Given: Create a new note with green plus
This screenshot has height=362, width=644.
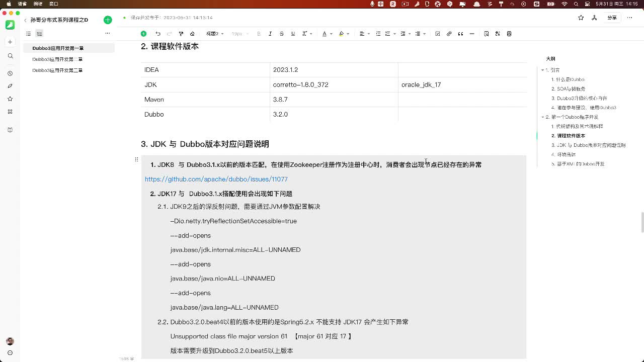Looking at the screenshot, I should [x=108, y=20].
